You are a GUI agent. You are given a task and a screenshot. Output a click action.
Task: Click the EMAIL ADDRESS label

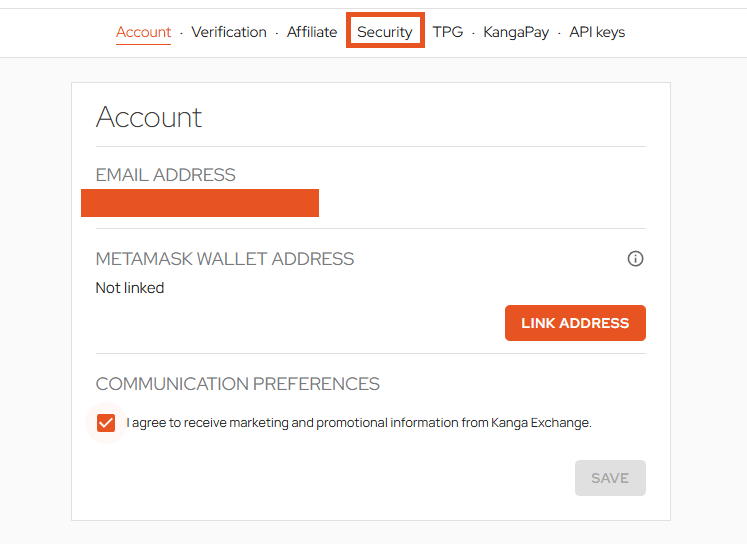[x=165, y=175]
